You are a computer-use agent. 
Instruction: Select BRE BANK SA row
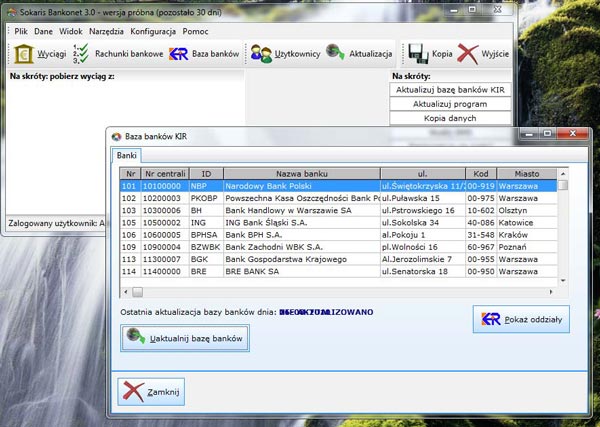(339, 272)
